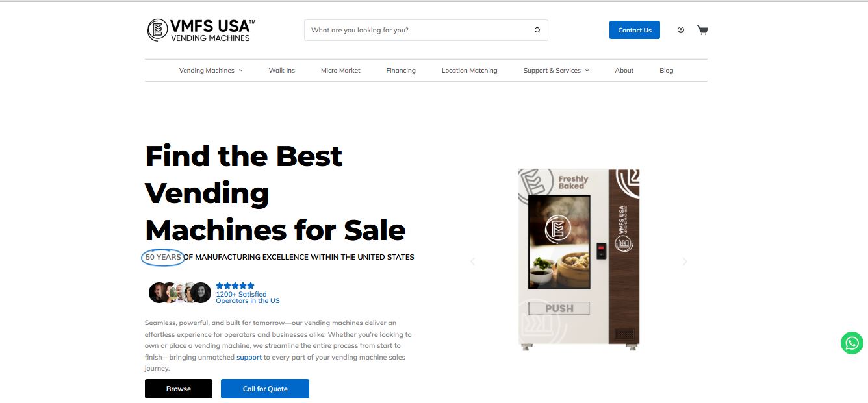
Task: Advance to next slide arrow
Action: point(684,262)
